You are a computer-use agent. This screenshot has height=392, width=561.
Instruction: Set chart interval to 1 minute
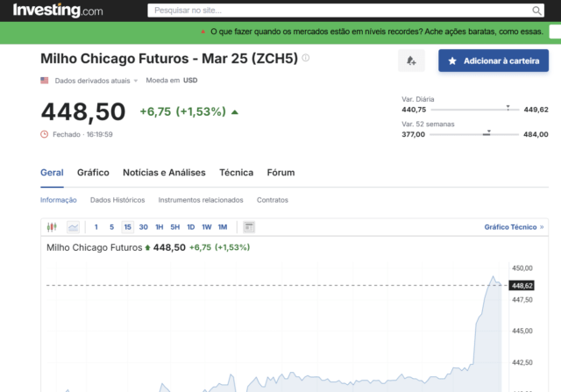[96, 227]
